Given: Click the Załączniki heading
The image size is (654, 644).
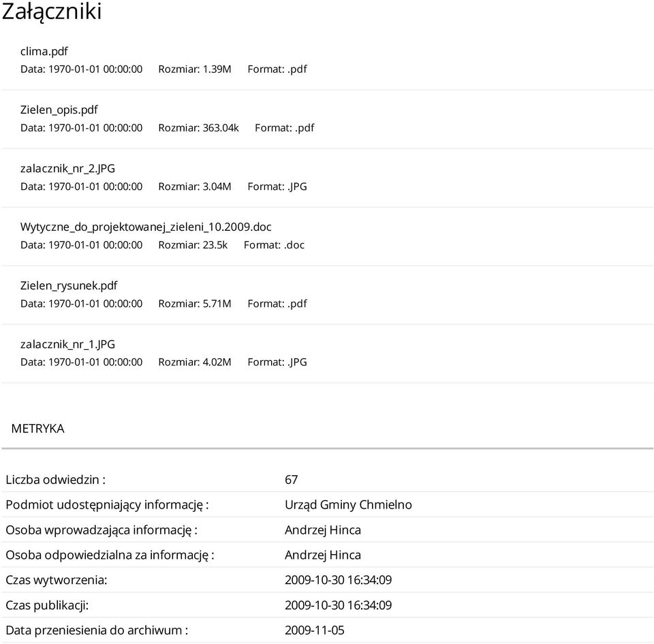Looking at the screenshot, I should pyautogui.click(x=52, y=12).
